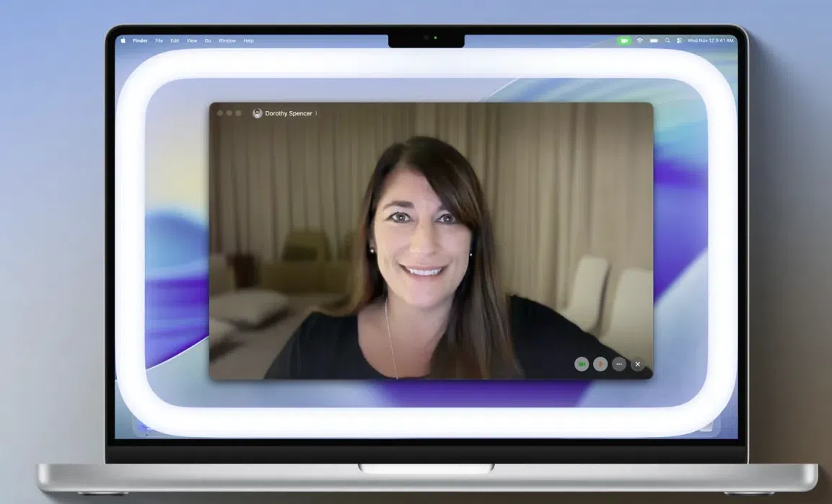The height and width of the screenshot is (504, 832).
Task: Open the Window menu
Action: coord(227,40)
